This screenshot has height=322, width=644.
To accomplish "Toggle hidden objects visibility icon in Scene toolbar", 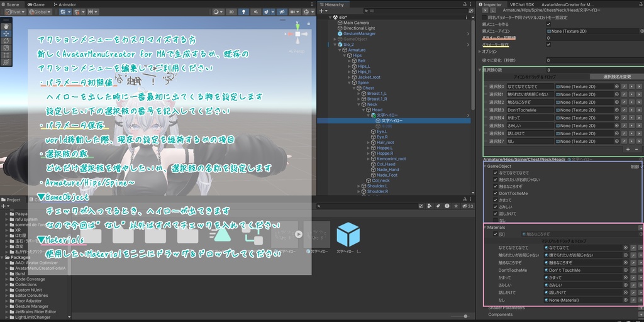I will 282,12.
